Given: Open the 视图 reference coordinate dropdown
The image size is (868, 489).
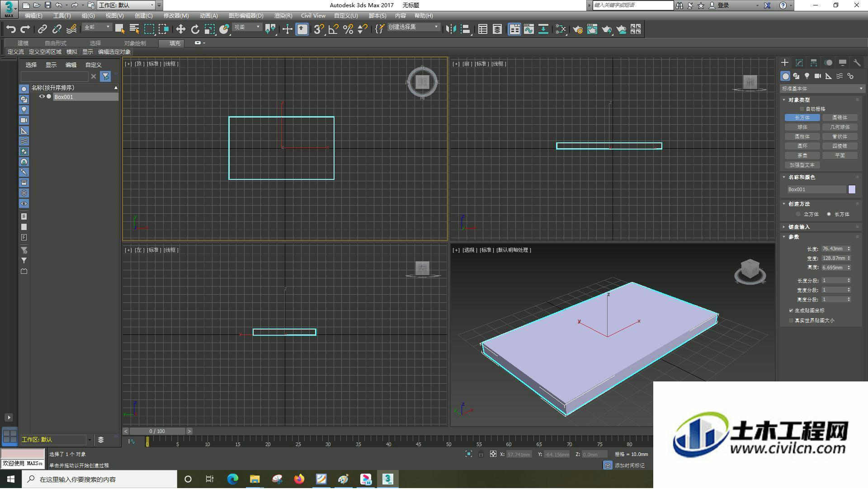Looking at the screenshot, I should [247, 28].
